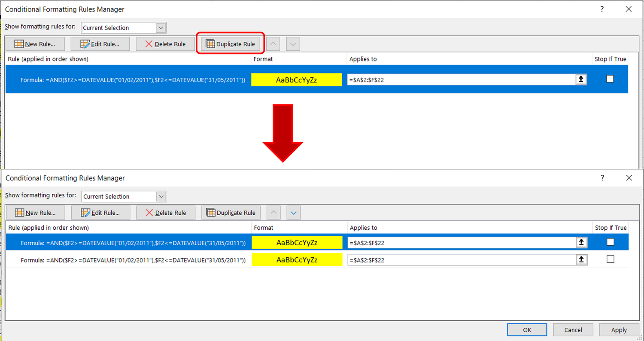Click the Help question mark icon

[602, 9]
